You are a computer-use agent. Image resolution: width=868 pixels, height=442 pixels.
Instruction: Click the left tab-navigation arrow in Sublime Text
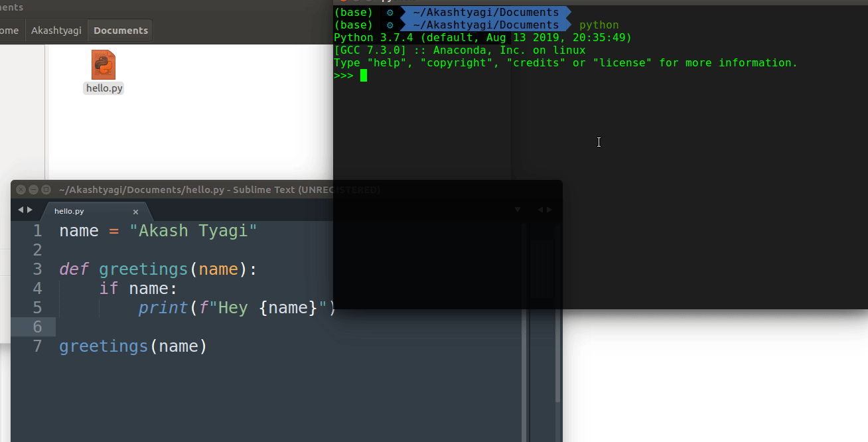pos(21,209)
